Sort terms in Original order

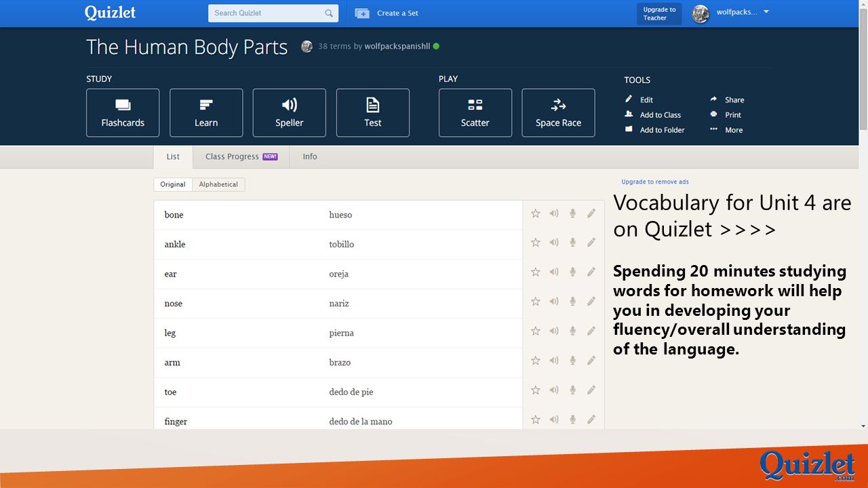[173, 184]
